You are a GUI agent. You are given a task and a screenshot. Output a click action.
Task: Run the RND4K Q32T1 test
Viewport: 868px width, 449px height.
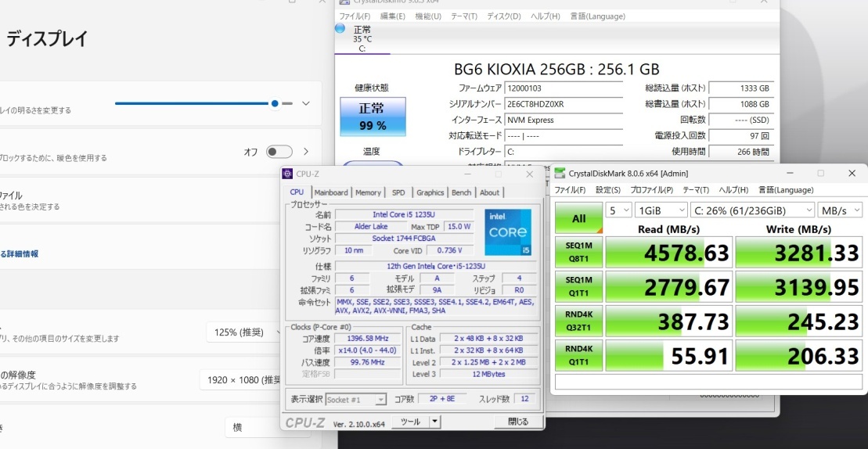pyautogui.click(x=578, y=321)
